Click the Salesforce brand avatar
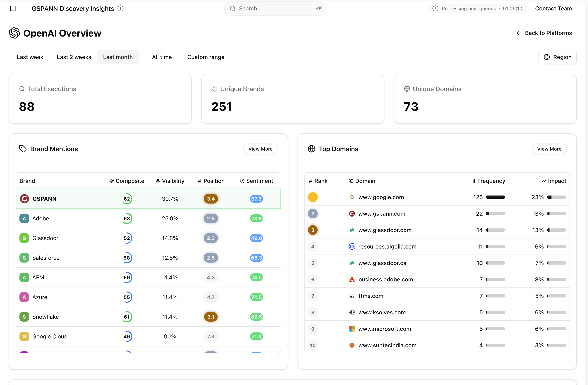This screenshot has height=385, width=588. click(24, 258)
